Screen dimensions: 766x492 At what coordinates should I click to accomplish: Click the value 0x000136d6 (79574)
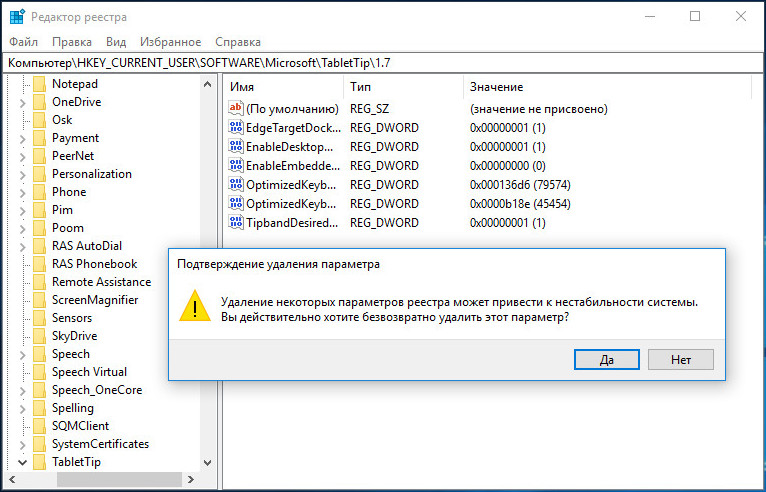point(520,185)
